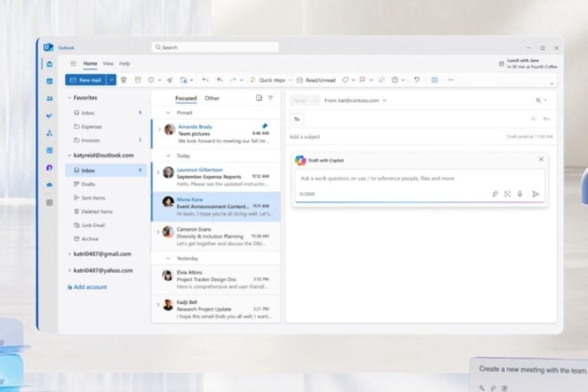This screenshot has height=392, width=588.
Task: Click the Undo icon in toolbar
Action: pyautogui.click(x=417, y=80)
